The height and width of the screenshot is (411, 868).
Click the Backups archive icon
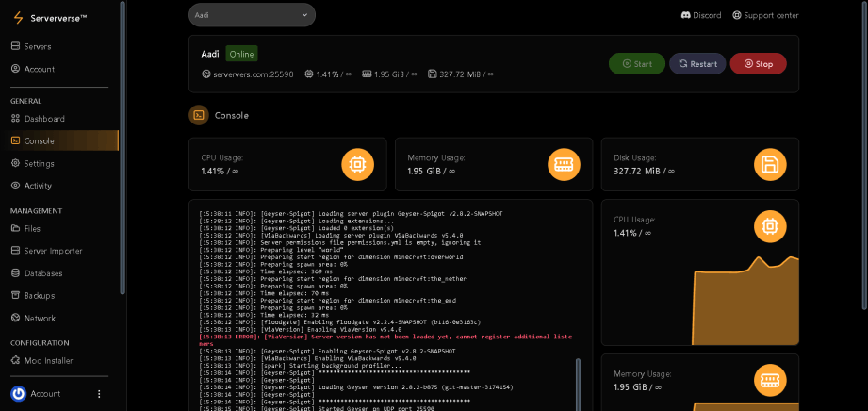pyautogui.click(x=15, y=296)
